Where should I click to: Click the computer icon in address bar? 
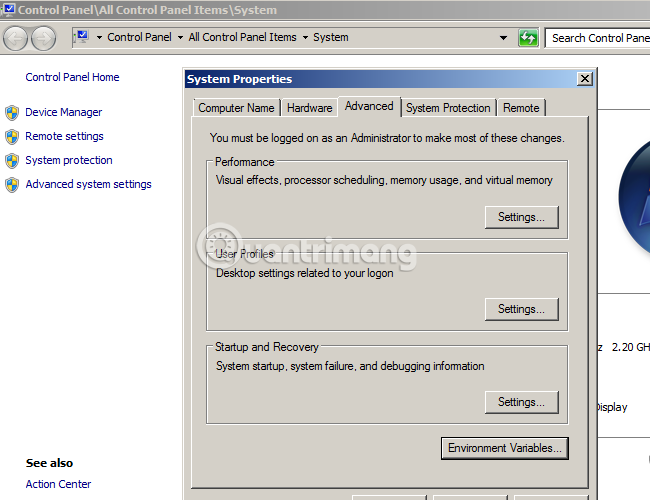point(82,37)
